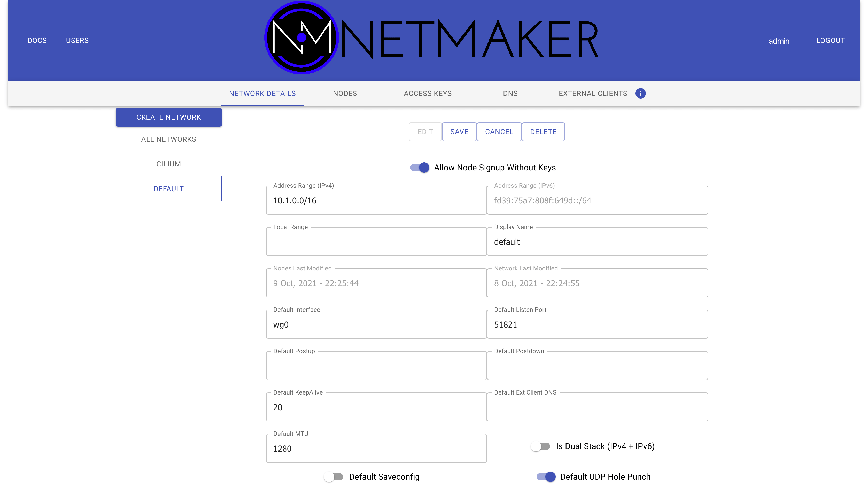Screen dimensions: 868x500
Task: Click the SAVE button
Action: point(459,132)
